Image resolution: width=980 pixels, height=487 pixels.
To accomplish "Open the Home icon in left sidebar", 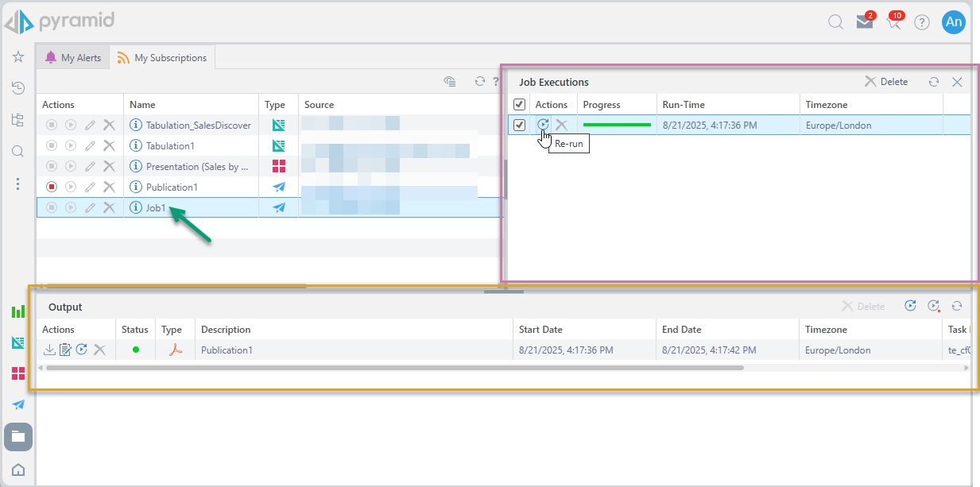I will [18, 470].
